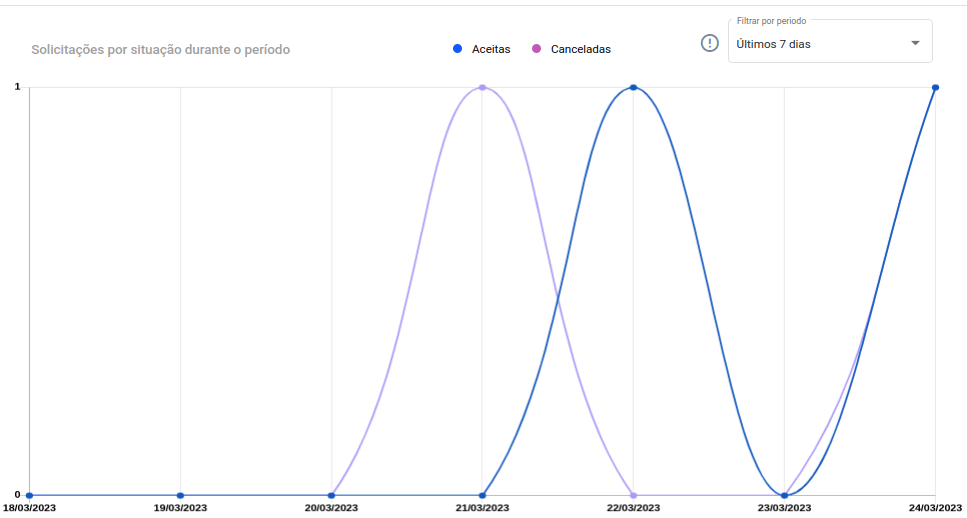Click the Canceladas peak point on 21/03/2023

pyautogui.click(x=482, y=88)
